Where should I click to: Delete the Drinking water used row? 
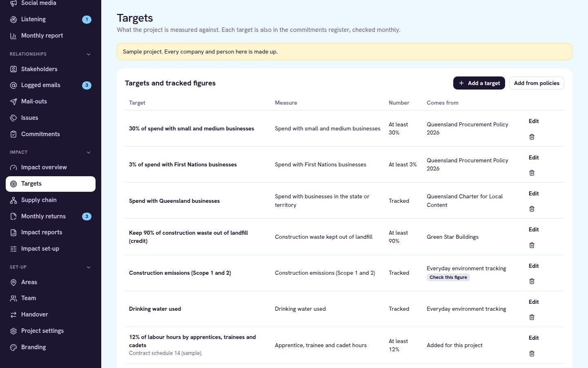click(532, 317)
